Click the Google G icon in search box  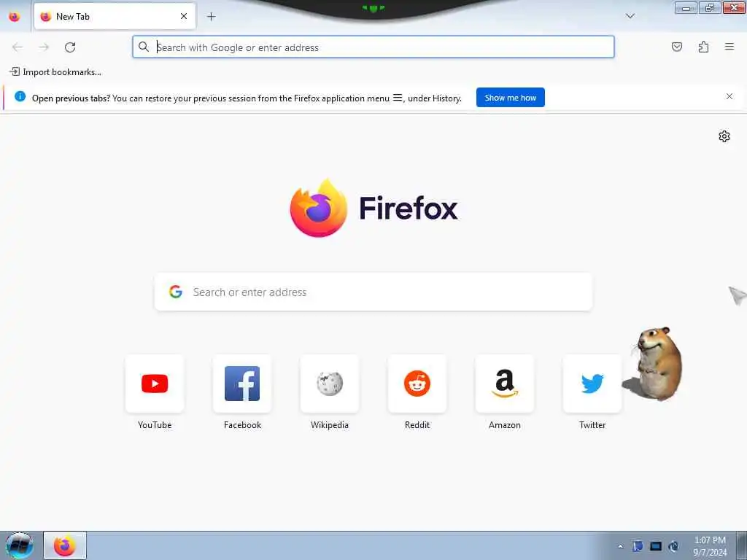176,292
